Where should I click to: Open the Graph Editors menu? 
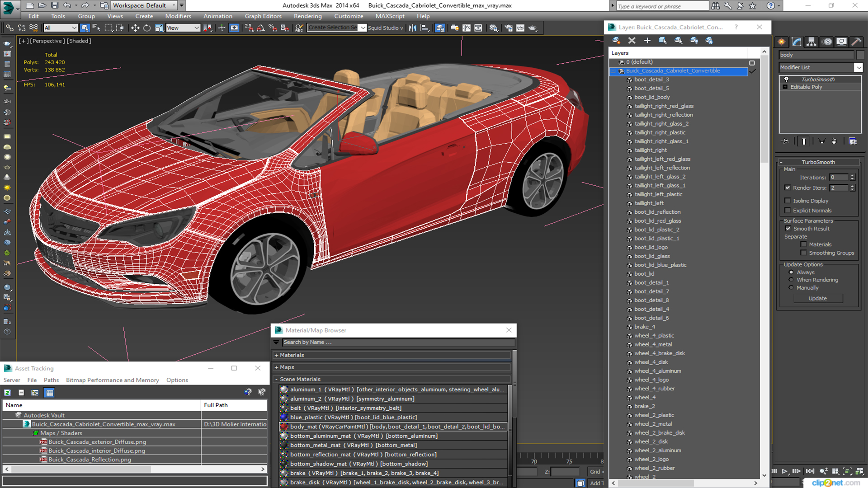(263, 16)
